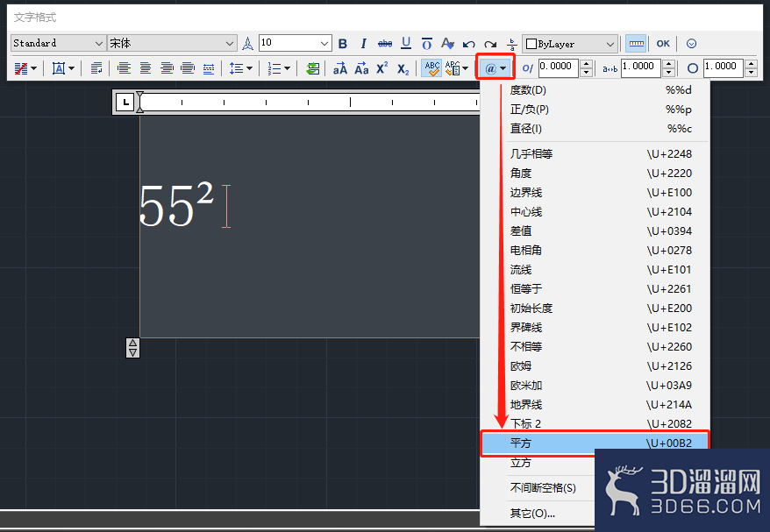Select 不间断空格(S) menu entry
The width and height of the screenshot is (770, 532).
tap(538, 488)
